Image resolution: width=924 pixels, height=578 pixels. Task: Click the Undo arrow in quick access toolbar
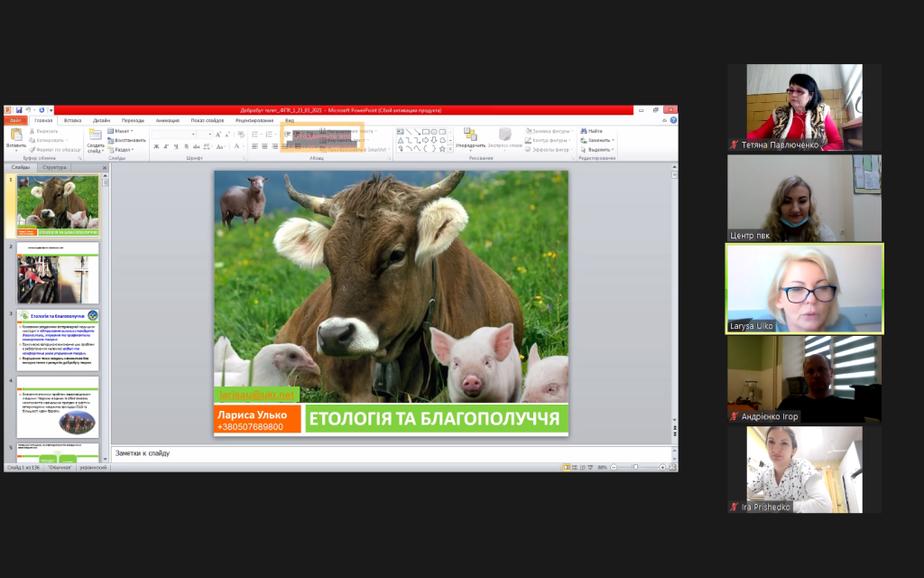[x=29, y=110]
